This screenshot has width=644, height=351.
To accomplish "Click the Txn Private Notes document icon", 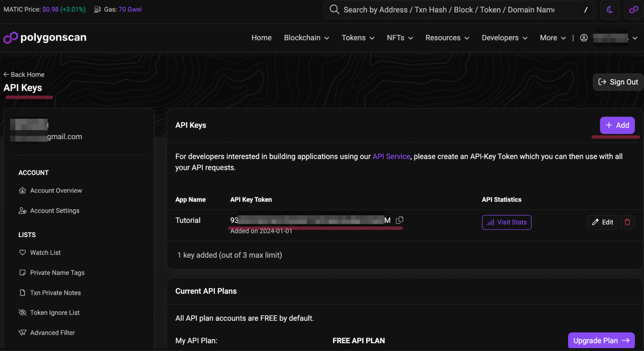I will (x=22, y=293).
